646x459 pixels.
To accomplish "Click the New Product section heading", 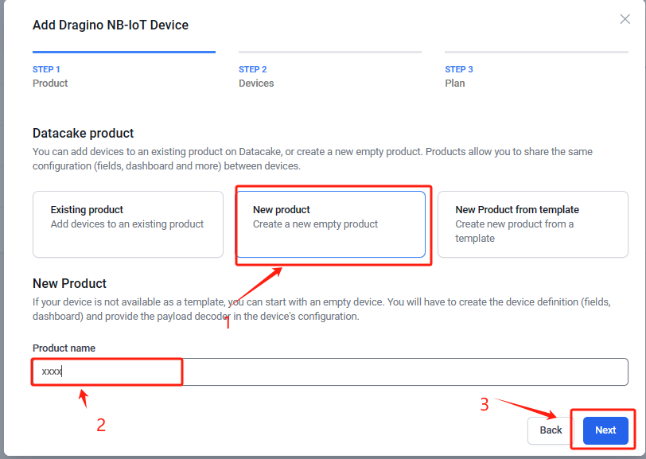I will pos(69,283).
